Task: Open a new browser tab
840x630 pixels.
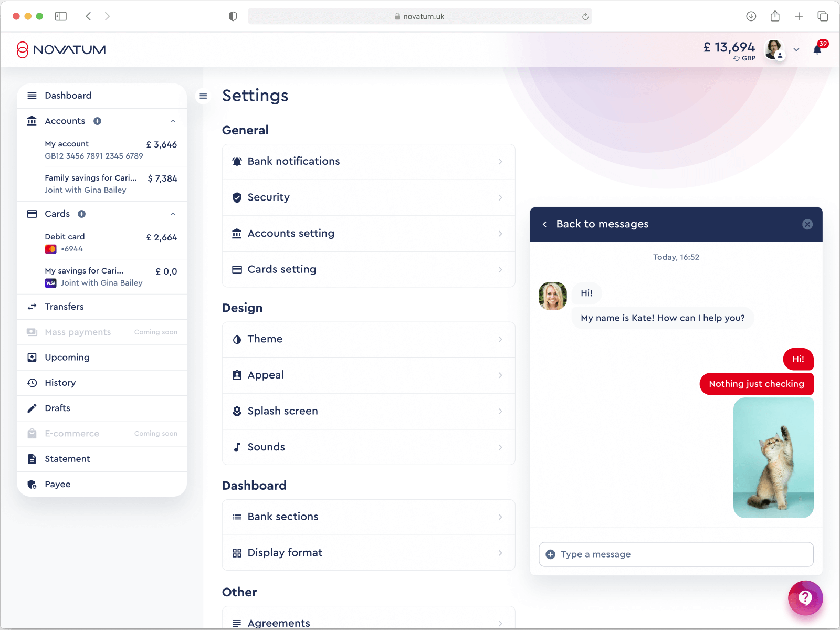Action: [x=799, y=16]
